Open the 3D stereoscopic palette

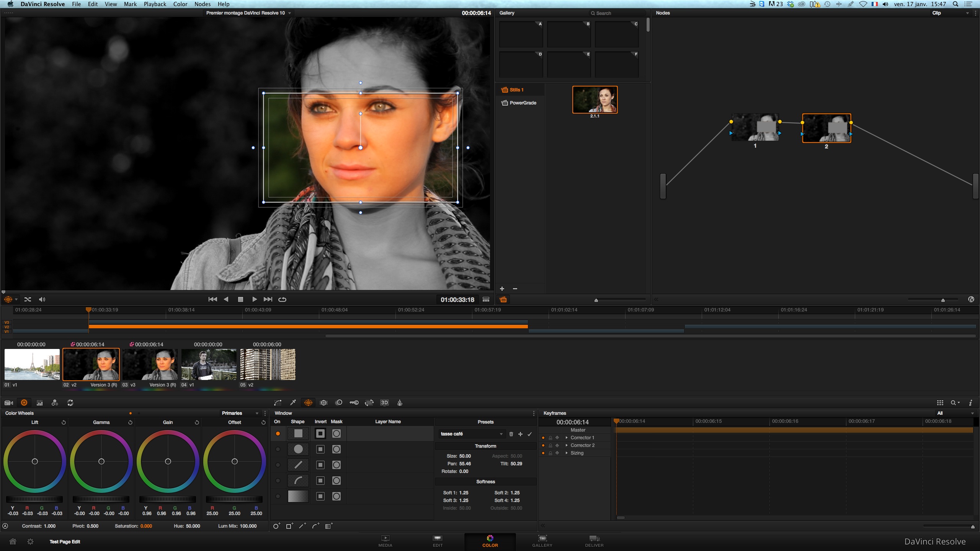pos(384,403)
